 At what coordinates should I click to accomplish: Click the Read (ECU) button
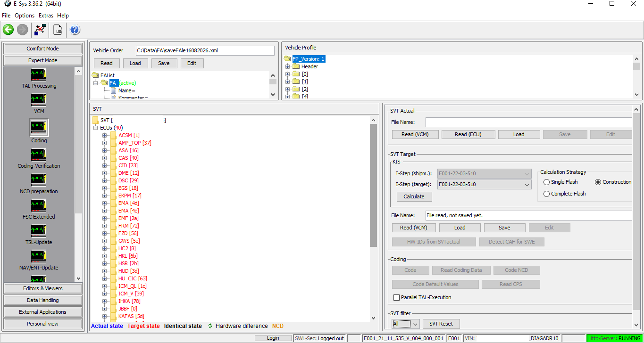coord(468,134)
